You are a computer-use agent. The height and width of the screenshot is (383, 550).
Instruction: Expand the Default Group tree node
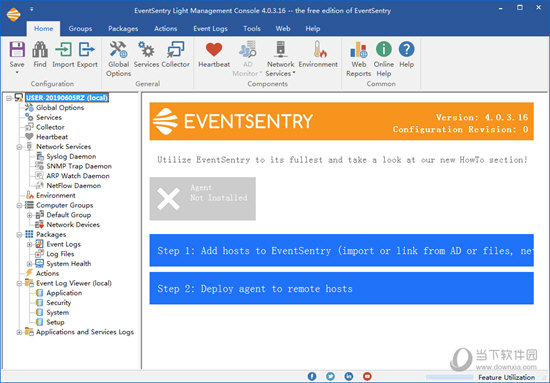(29, 215)
